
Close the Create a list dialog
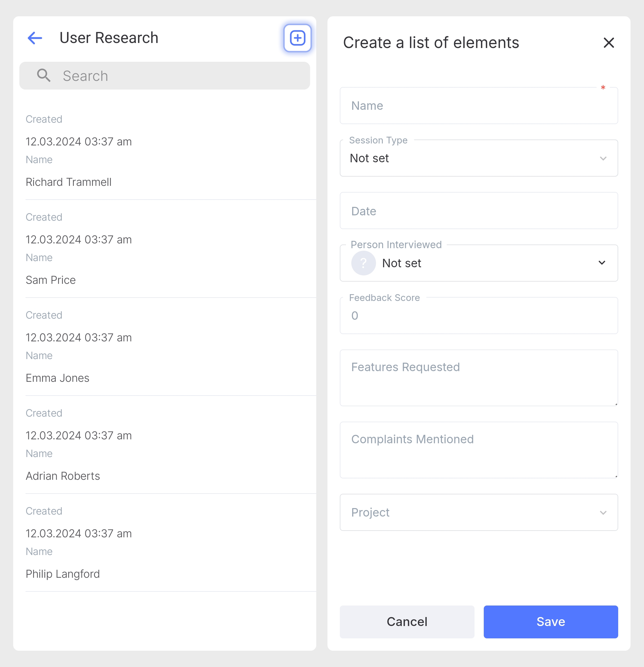click(608, 43)
